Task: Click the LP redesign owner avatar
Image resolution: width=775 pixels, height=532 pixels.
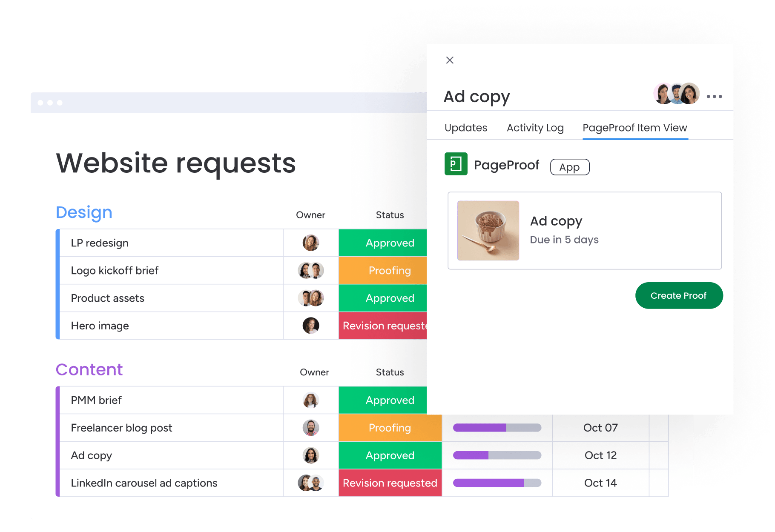Action: pos(310,243)
